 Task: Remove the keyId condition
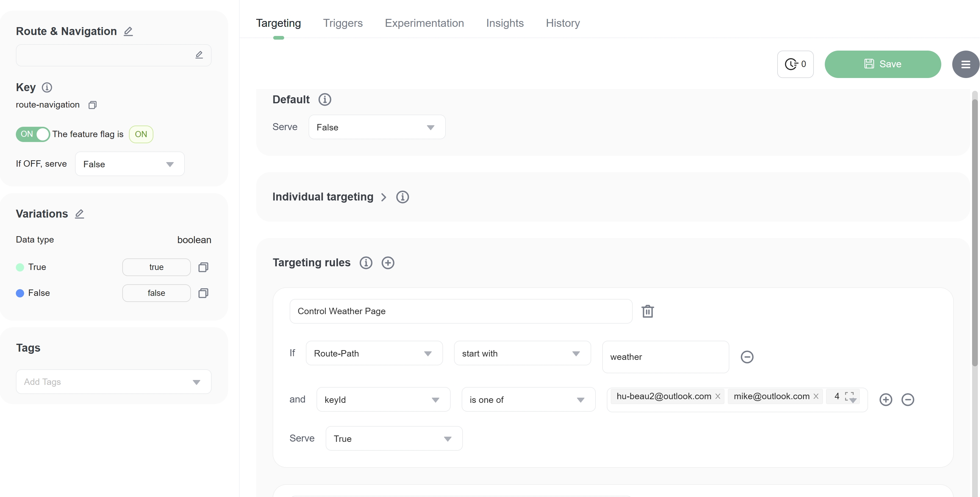908,400
